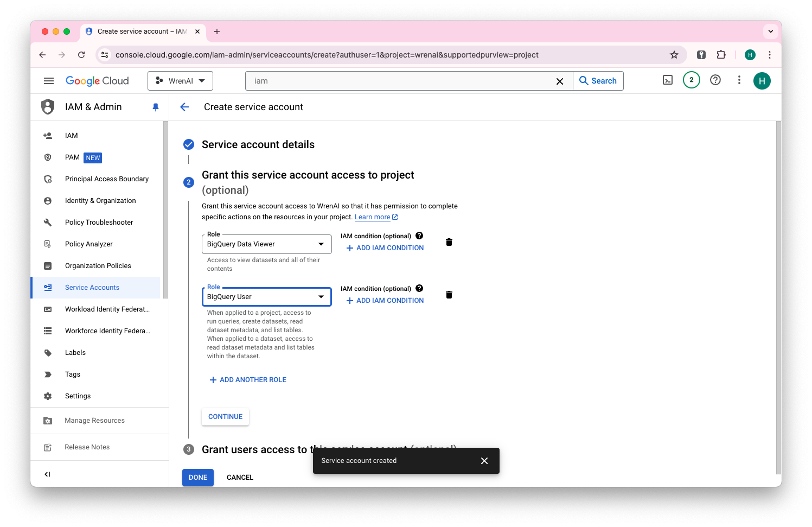Expand the Service account details step
Viewport: 812px width, 527px height.
pyautogui.click(x=258, y=144)
